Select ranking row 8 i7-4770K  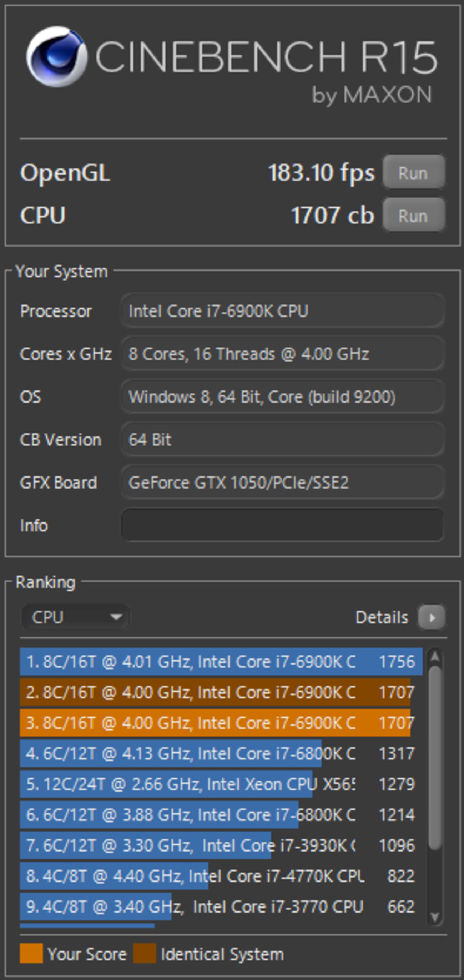coord(221,876)
